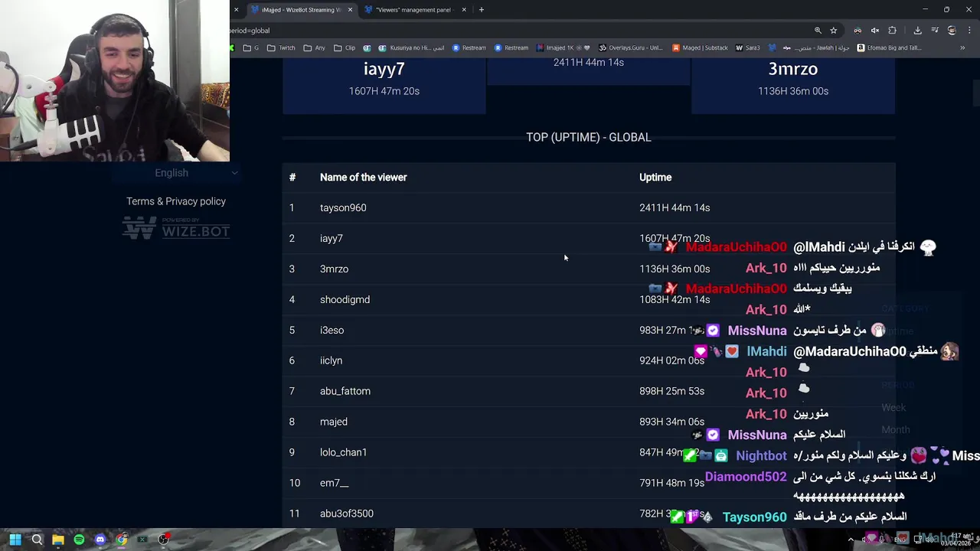Open the Clip bookmarks folder
This screenshot has width=980, height=551.
pos(344,47)
